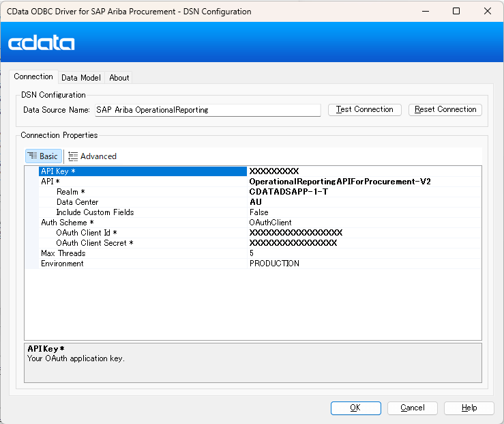This screenshot has width=504, height=424.
Task: Click the Max Threads value 5
Action: pos(252,253)
